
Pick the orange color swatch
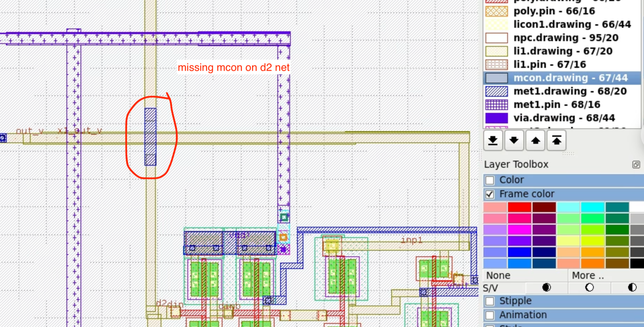[593, 263]
